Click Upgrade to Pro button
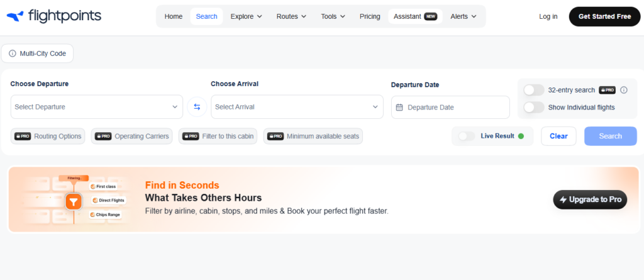Screen dimensions: 644x280 pos(590,199)
